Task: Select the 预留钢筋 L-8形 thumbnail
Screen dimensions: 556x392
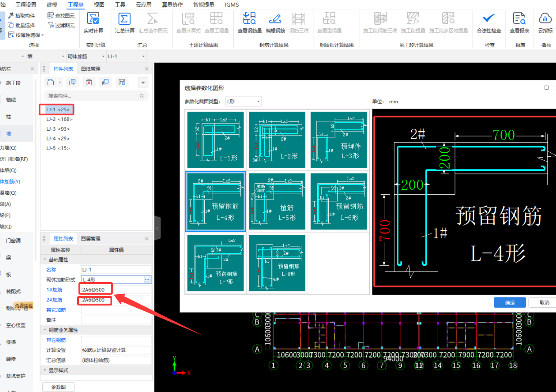Action: [x=277, y=263]
